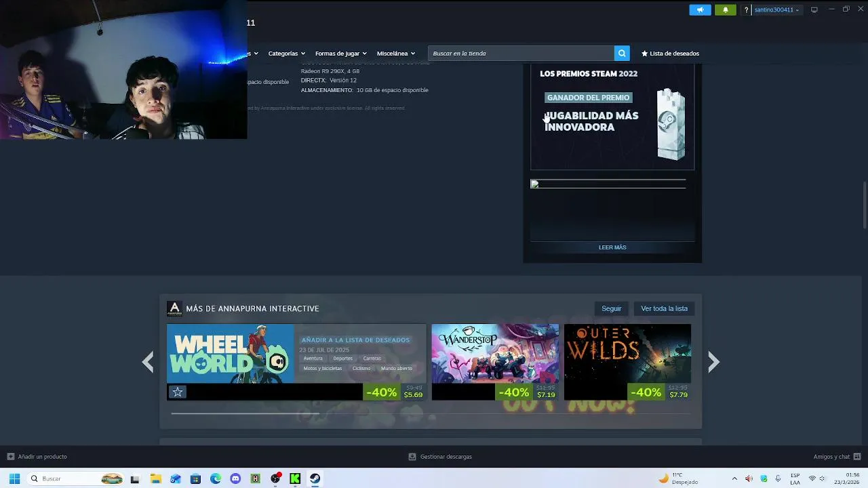Click the Steam icon on the taskbar
The width and height of the screenshot is (868, 488).
coord(315,479)
